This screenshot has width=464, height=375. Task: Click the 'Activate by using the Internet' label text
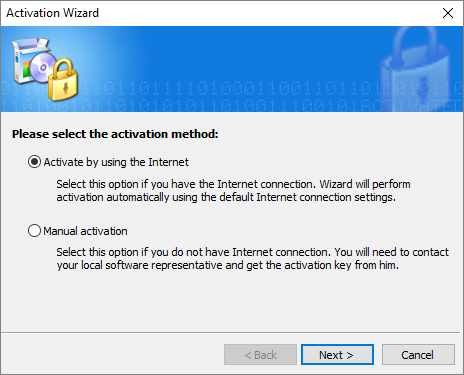click(x=116, y=162)
